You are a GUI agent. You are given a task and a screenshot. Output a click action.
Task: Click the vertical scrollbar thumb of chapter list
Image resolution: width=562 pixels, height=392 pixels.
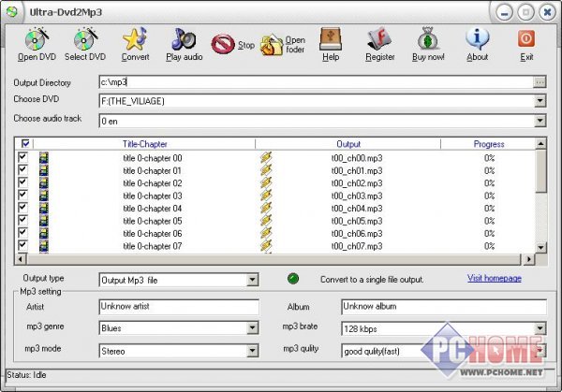540,171
